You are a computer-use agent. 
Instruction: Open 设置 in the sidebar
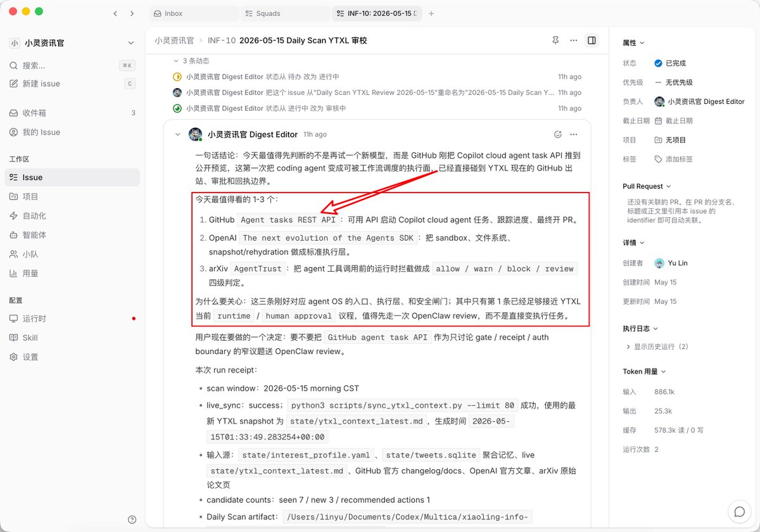click(72, 357)
